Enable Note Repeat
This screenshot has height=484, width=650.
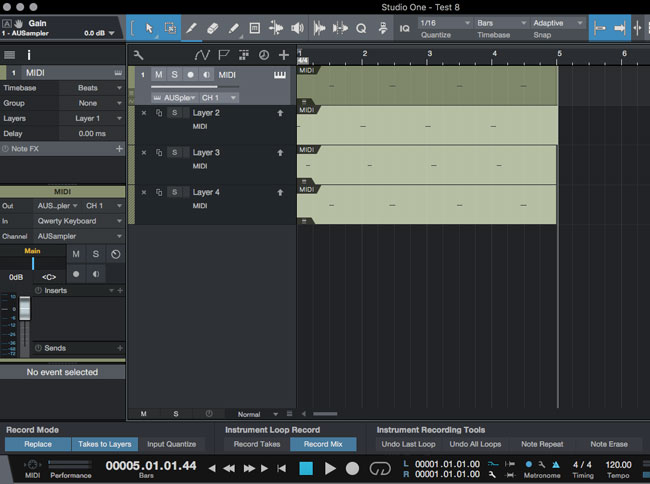click(542, 444)
